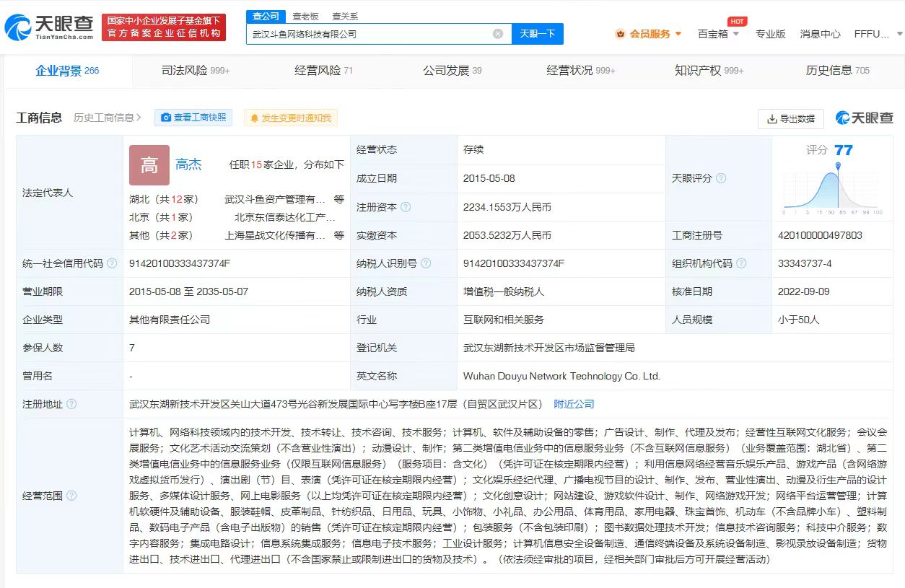Open the 附近公司 link

coord(574,404)
